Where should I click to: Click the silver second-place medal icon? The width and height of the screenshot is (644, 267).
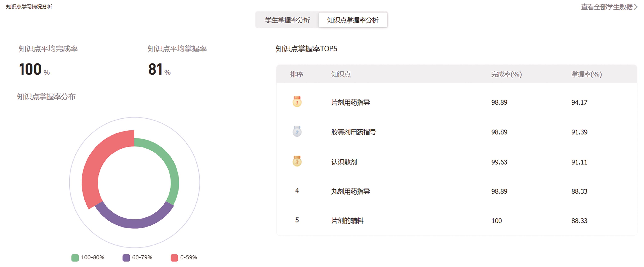click(297, 131)
